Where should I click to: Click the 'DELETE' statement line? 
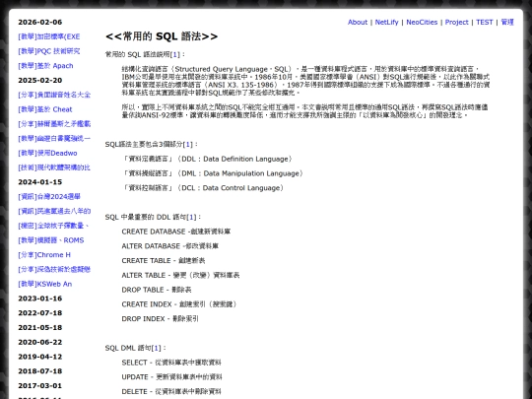[x=171, y=392]
